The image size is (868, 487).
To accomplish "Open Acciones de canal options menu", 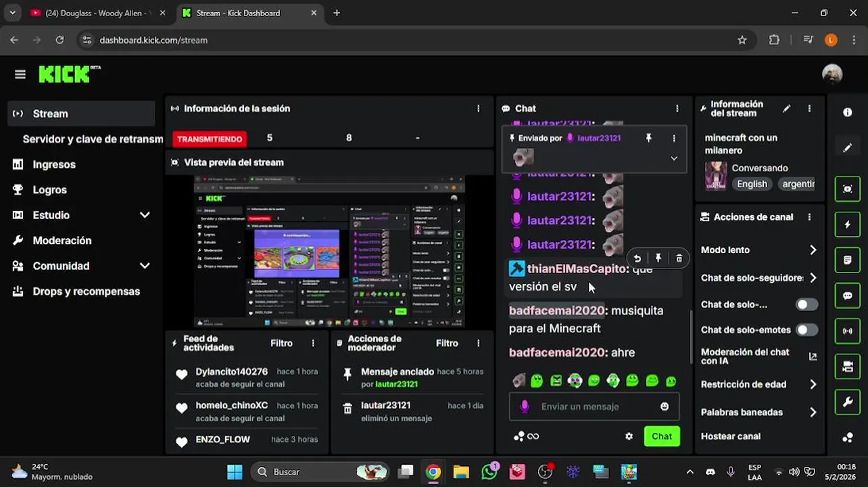I will (x=809, y=217).
